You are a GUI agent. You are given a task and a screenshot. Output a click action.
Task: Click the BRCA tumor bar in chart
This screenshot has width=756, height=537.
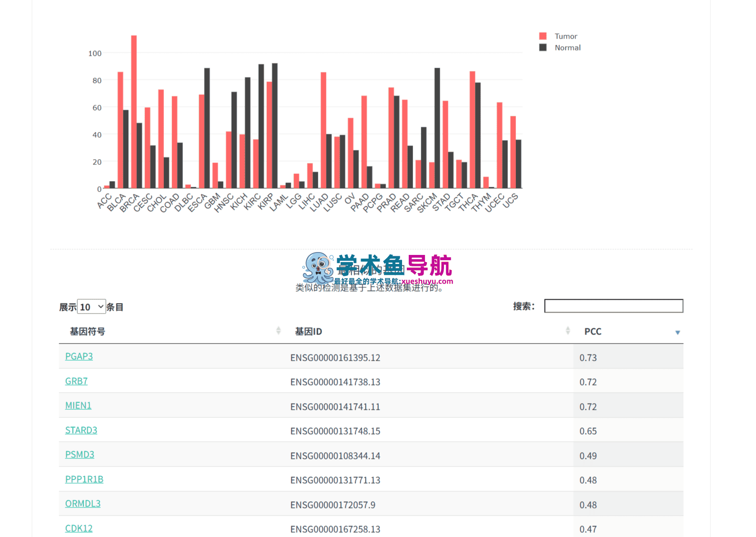tap(134, 112)
